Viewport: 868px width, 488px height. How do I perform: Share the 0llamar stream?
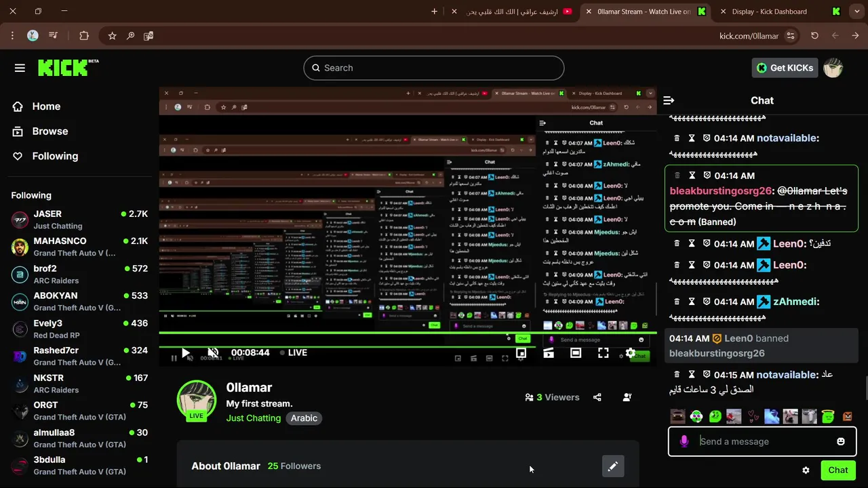click(597, 397)
